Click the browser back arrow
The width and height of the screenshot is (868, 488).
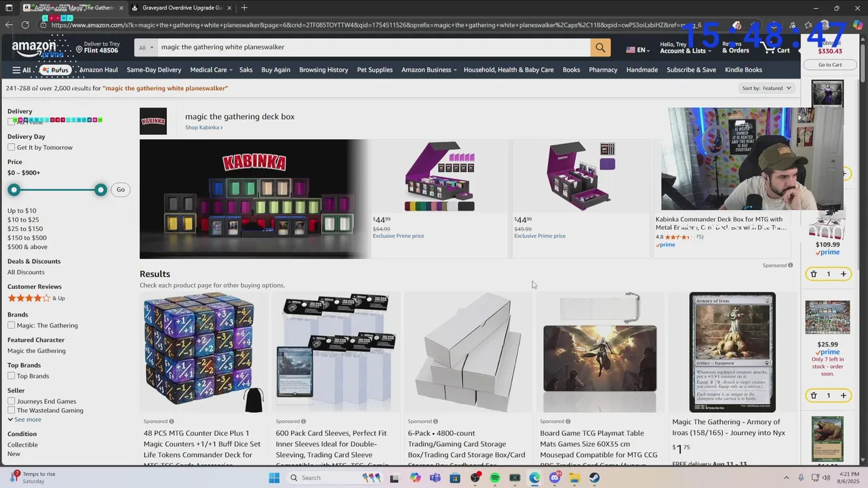9,25
